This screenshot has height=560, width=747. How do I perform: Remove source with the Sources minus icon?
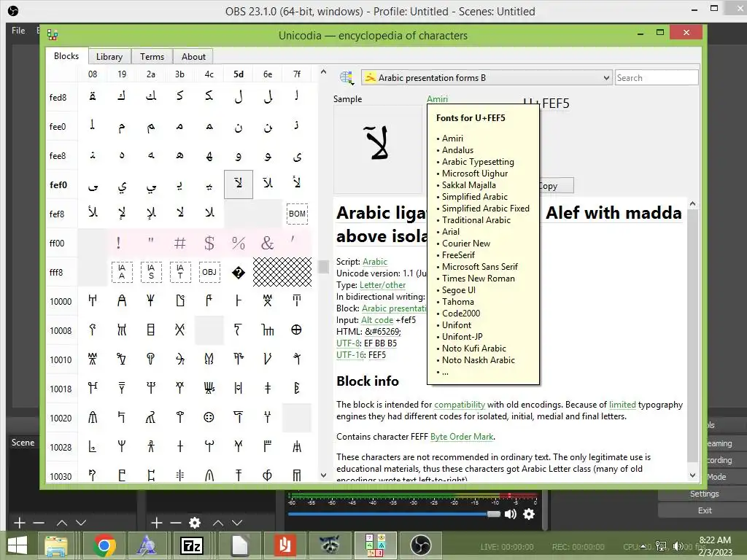point(175,523)
